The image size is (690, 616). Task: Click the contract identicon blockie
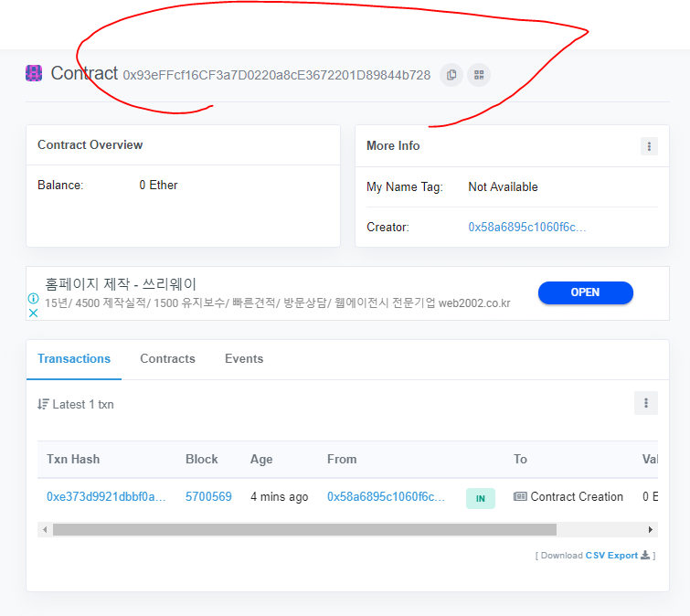coord(34,73)
